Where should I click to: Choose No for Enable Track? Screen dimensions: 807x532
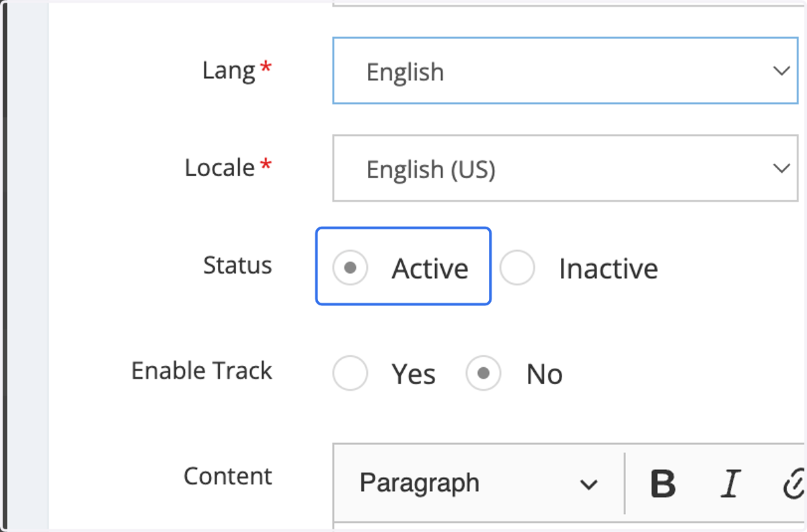click(484, 373)
